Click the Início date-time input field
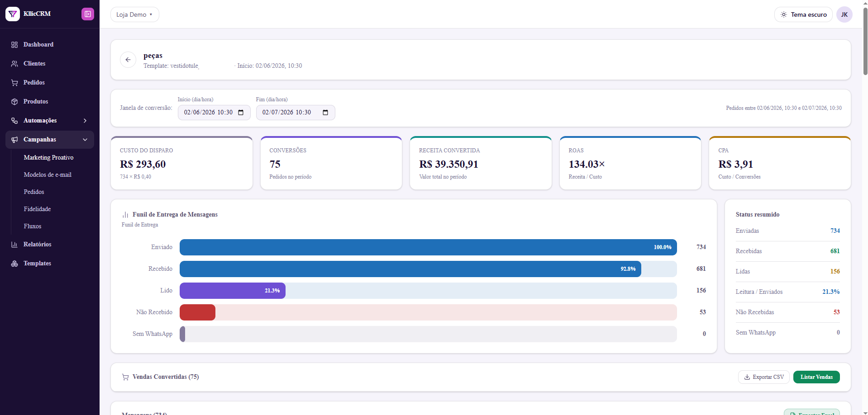Image resolution: width=868 pixels, height=415 pixels. coord(214,113)
